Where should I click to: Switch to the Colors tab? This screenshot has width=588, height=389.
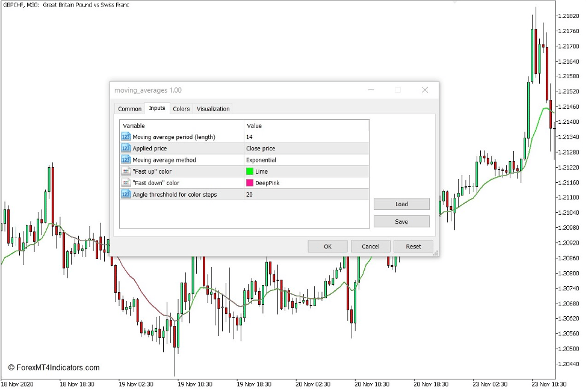click(x=181, y=109)
